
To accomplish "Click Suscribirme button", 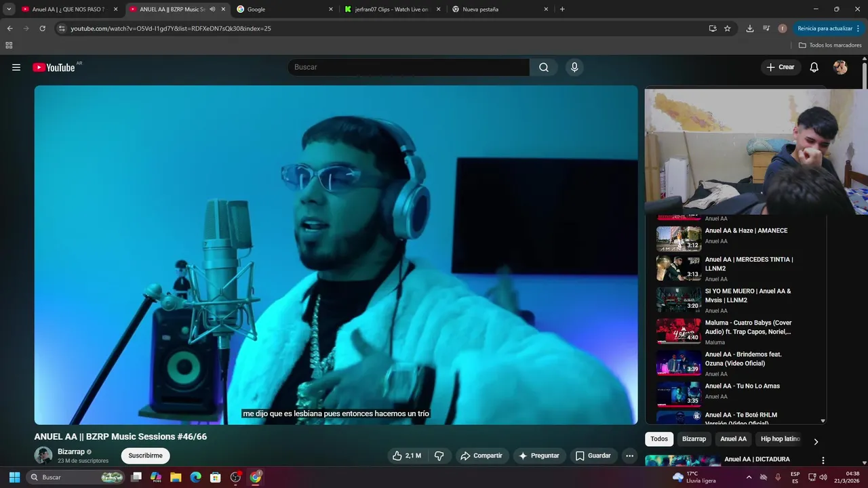I will click(x=145, y=456).
